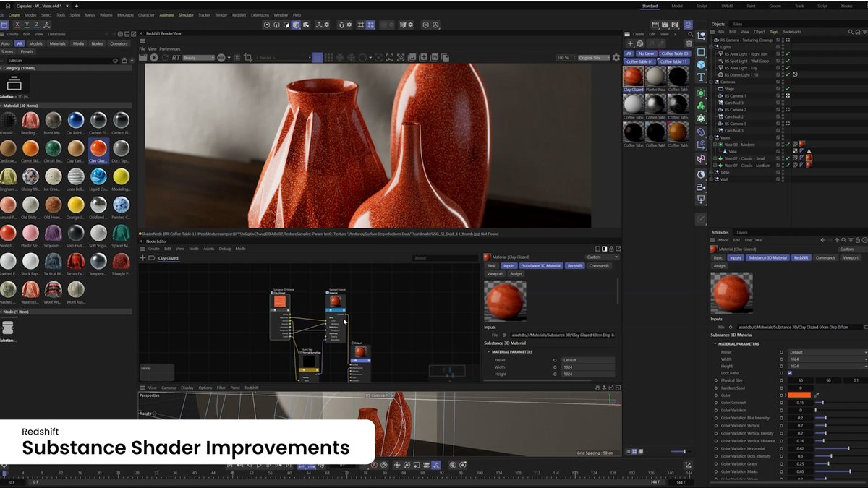
Task: Switch to the Sculpt layout tab
Action: [702, 6]
